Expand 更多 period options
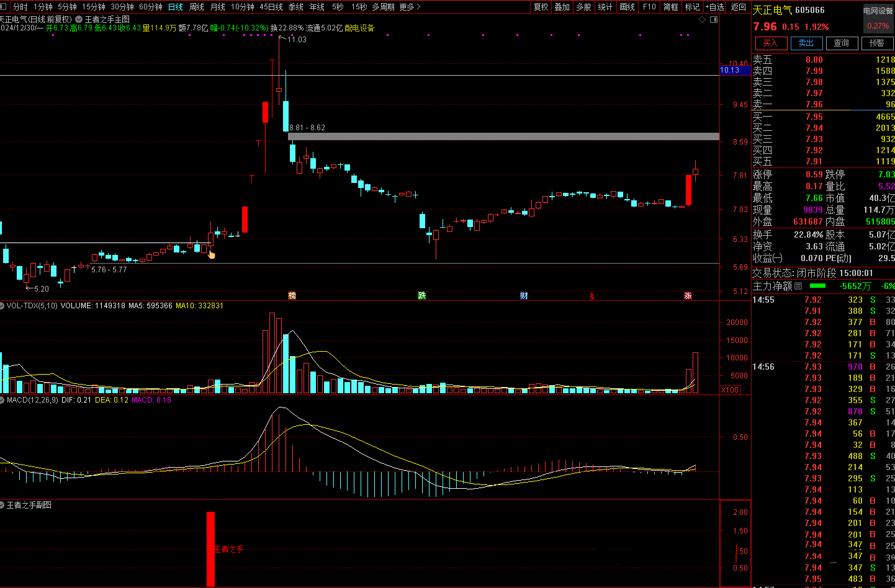 [410, 7]
